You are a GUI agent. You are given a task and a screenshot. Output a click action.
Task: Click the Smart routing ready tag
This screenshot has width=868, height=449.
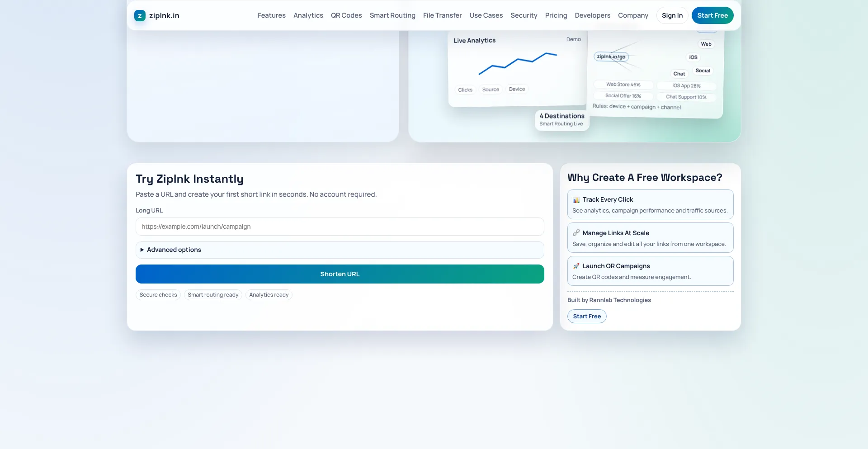213,295
